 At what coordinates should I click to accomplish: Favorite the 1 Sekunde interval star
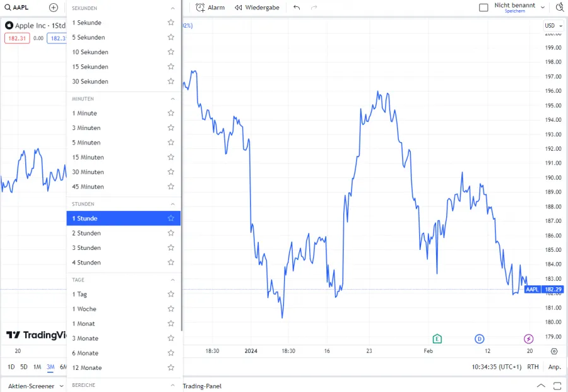click(x=170, y=23)
